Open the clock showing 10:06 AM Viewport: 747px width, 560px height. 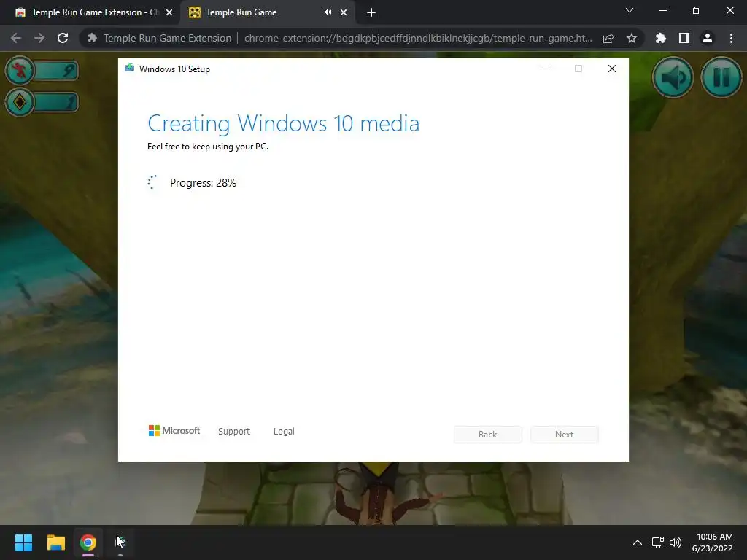point(713,542)
